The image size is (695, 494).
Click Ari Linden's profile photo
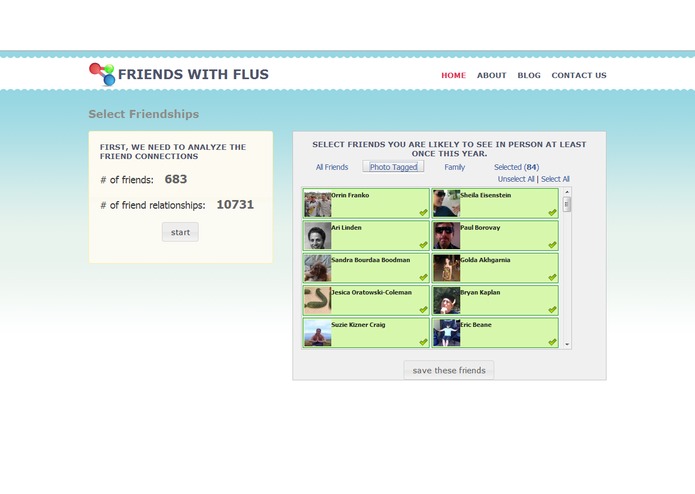coord(318,236)
